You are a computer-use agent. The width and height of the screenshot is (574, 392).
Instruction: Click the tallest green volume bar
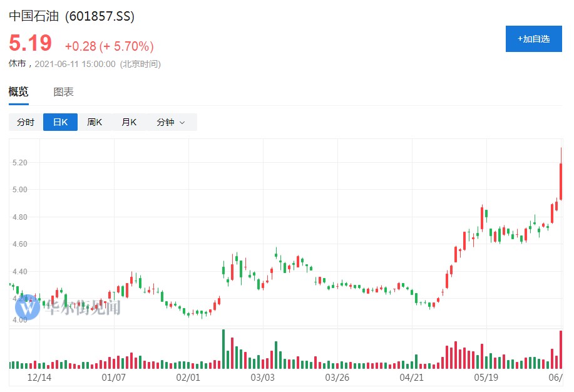click(223, 349)
